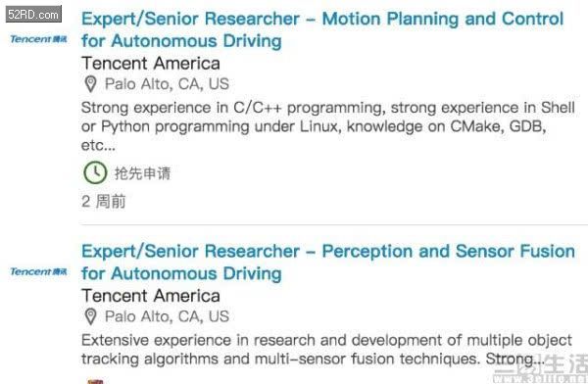Click the Tencent logo beside Motion Planning job
This screenshot has width=588, height=384.
tap(38, 39)
